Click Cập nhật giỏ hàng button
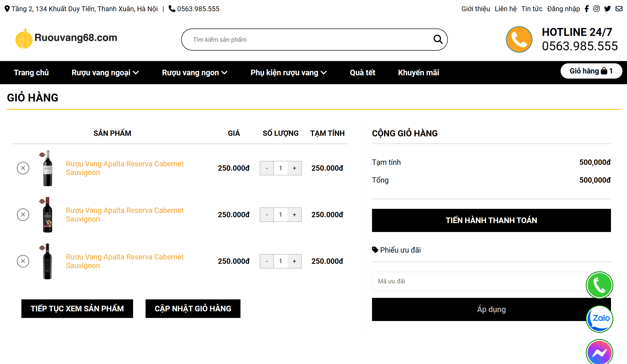Image resolution: width=627 pixels, height=364 pixels. 193,309
